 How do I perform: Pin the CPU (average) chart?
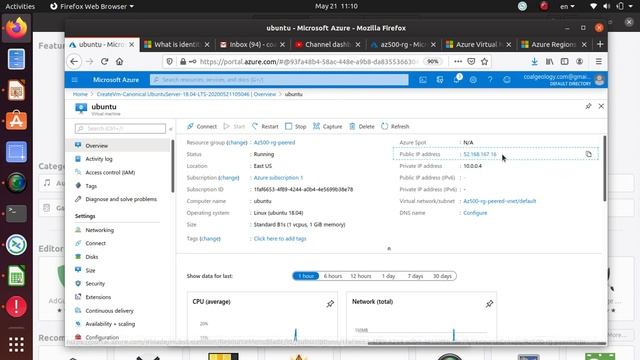coord(330,304)
